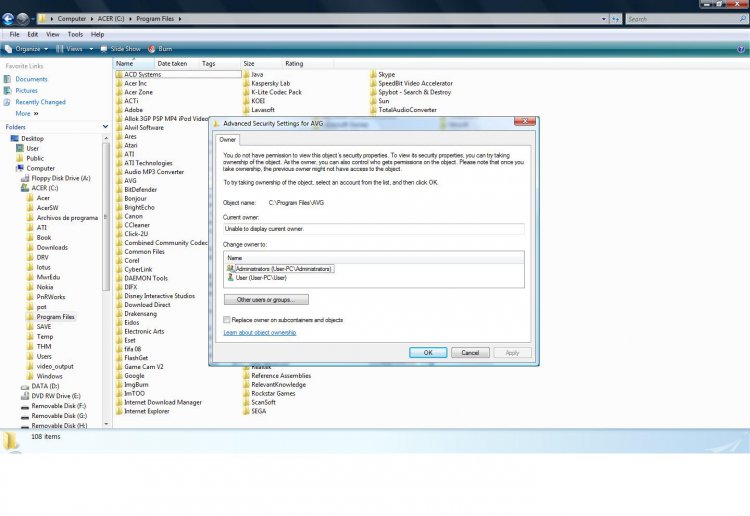Viewport: 750px width, 516px height.
Task: Click the Apply button in dialog
Action: (x=512, y=352)
